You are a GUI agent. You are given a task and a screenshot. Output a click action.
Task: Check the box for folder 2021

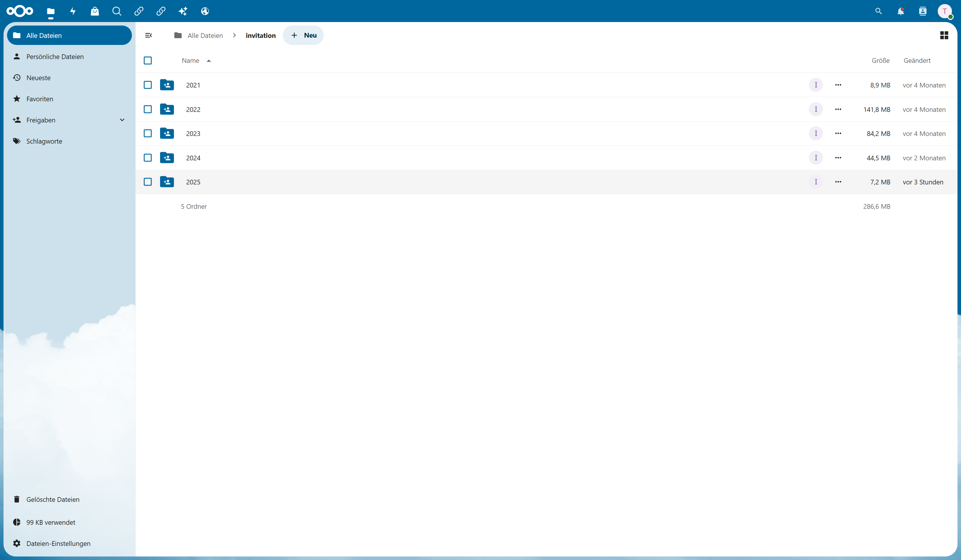147,85
